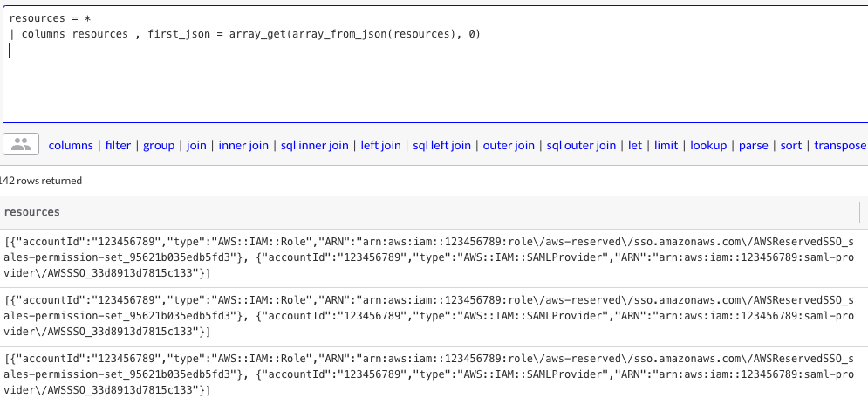Click the plain join operator link
The height and width of the screenshot is (398, 868).
[x=196, y=146]
